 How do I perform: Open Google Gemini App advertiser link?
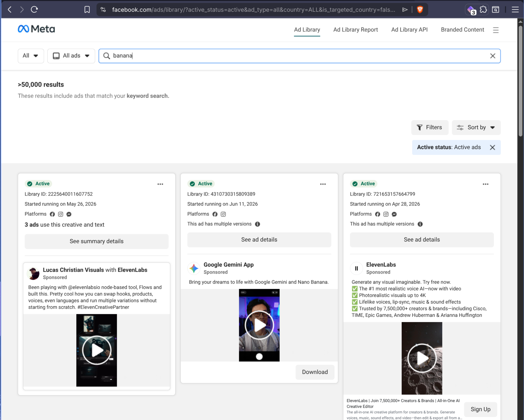click(228, 265)
